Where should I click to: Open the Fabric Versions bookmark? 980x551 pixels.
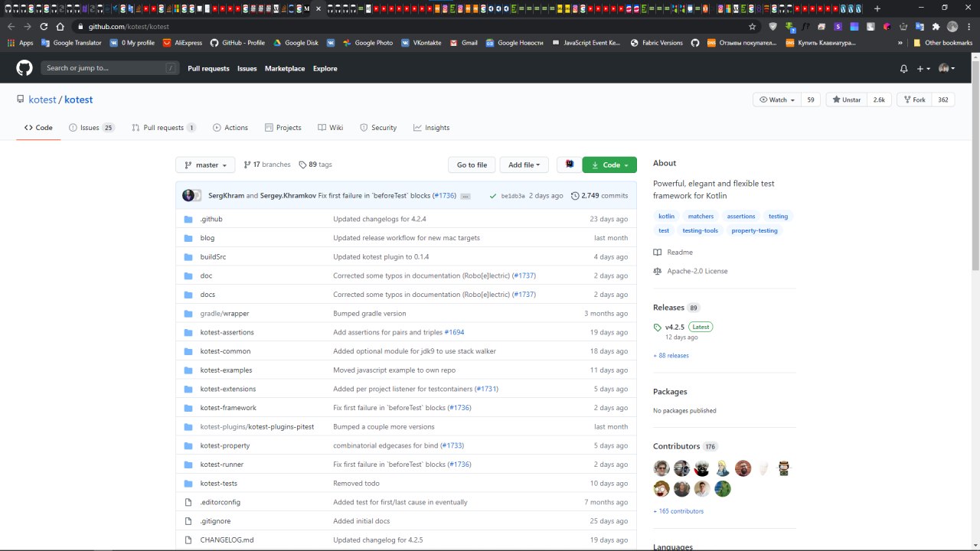point(656,43)
